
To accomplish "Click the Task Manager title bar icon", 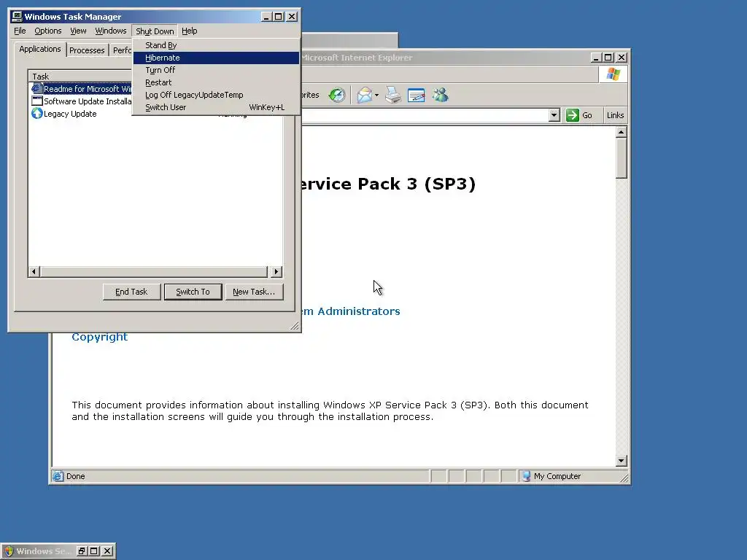I will [x=17, y=17].
